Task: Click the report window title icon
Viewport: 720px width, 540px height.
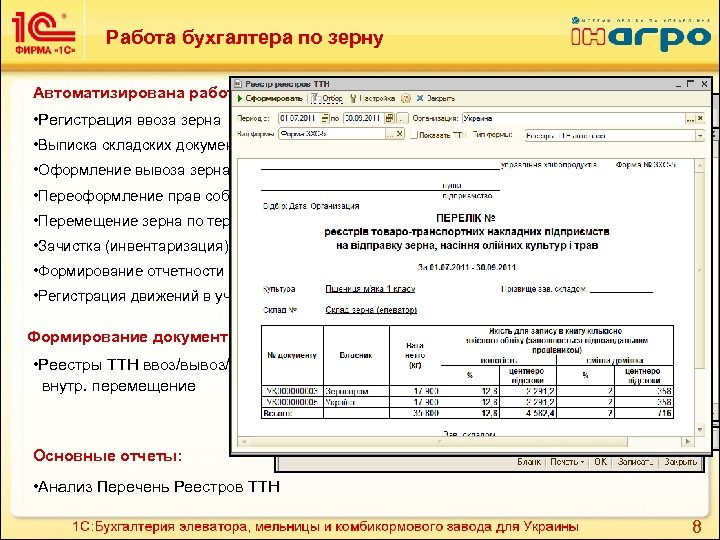Action: [x=237, y=84]
